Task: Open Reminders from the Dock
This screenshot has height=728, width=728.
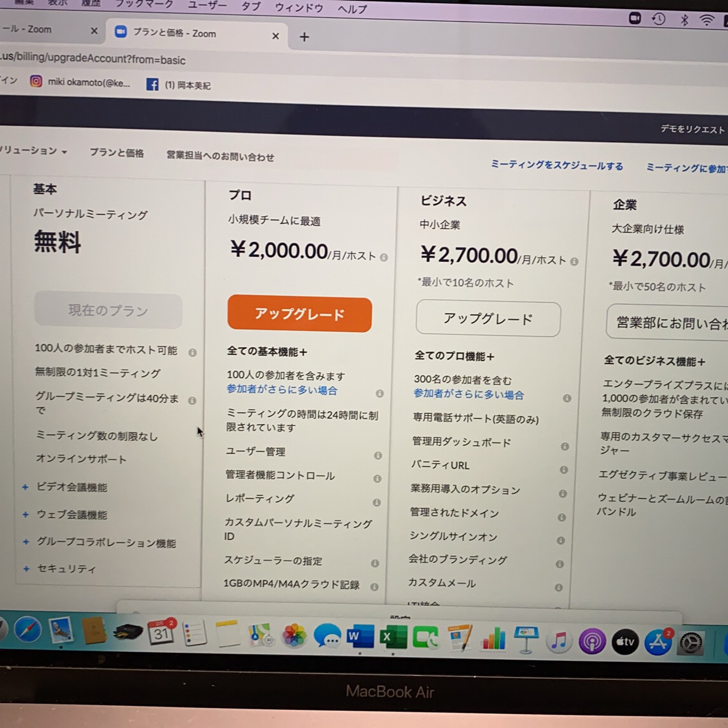Action: coord(194,634)
